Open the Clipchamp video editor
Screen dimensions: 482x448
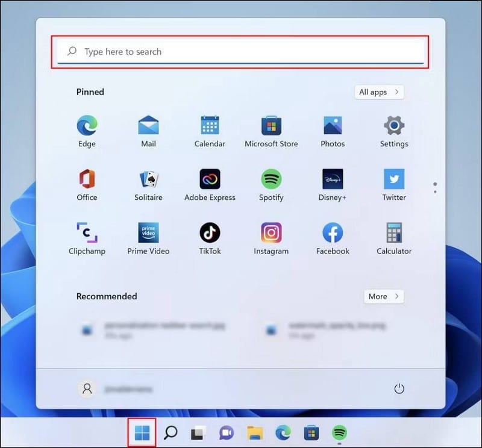87,232
